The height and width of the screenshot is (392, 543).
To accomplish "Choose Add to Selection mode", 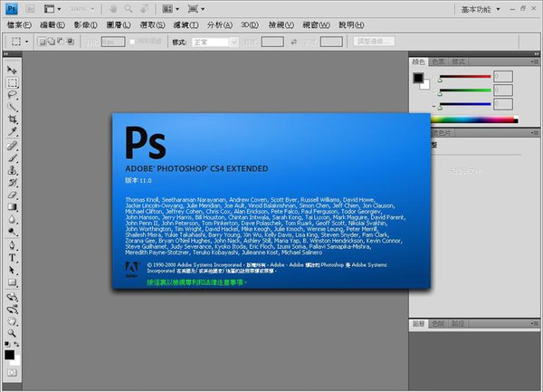I will tap(52, 42).
